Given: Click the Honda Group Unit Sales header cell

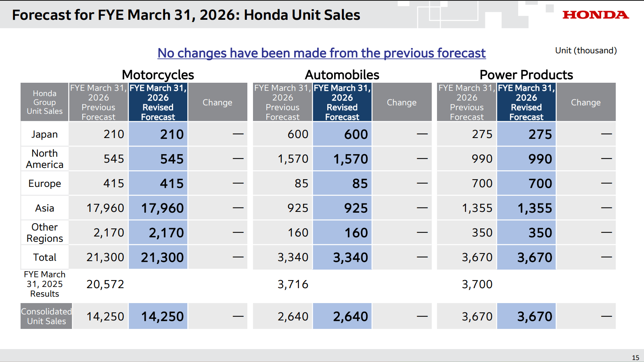Looking at the screenshot, I should coord(44,102).
